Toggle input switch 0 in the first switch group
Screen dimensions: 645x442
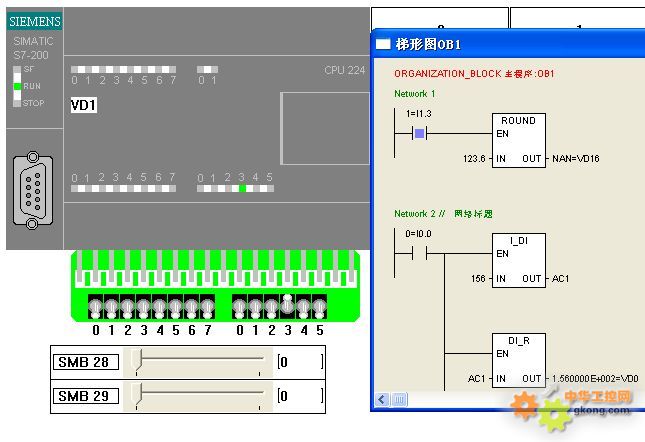tap(96, 308)
